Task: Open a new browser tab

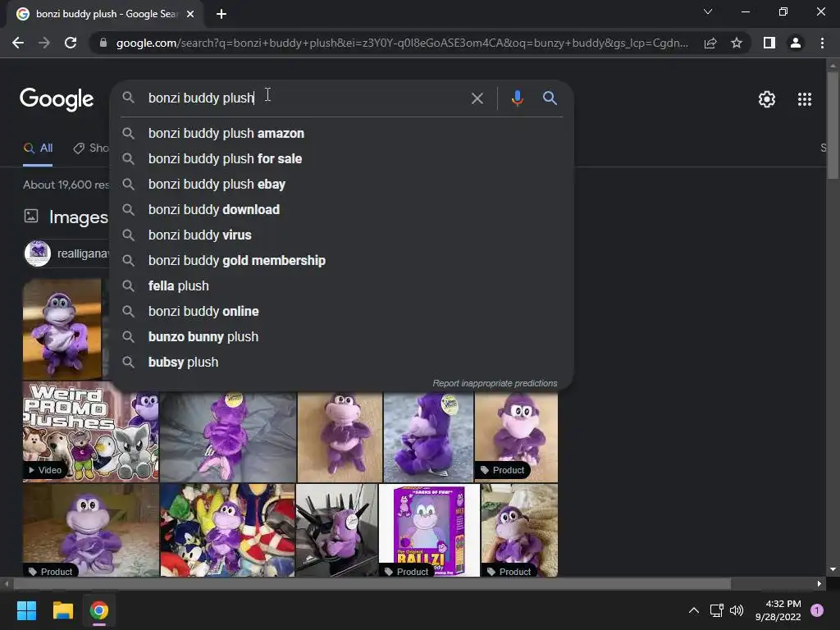Action: point(221,14)
